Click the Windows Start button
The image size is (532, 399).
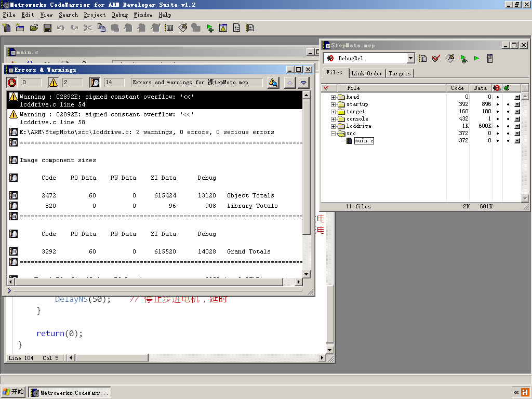(13, 392)
